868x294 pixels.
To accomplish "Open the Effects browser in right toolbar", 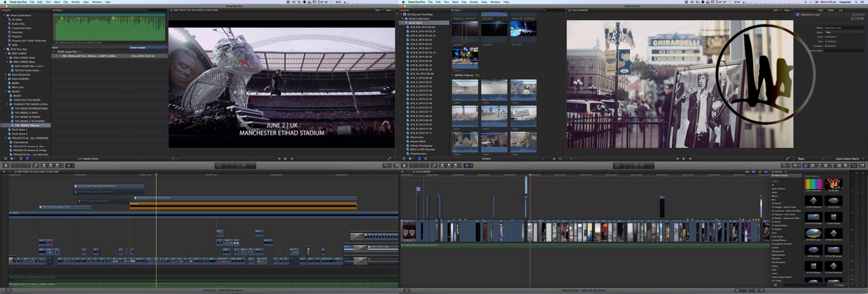I will 806,165.
